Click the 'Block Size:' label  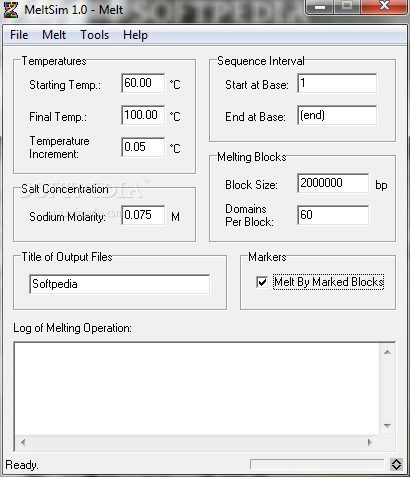251,185
